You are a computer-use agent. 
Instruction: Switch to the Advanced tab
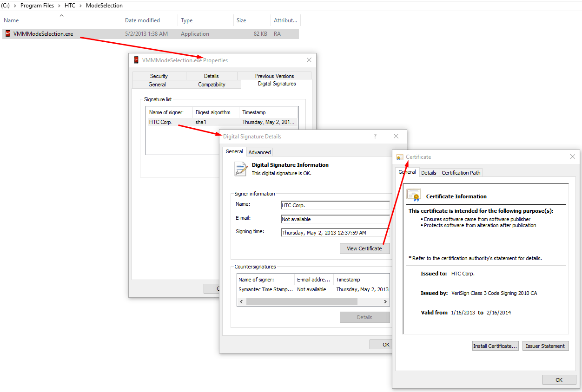[259, 152]
